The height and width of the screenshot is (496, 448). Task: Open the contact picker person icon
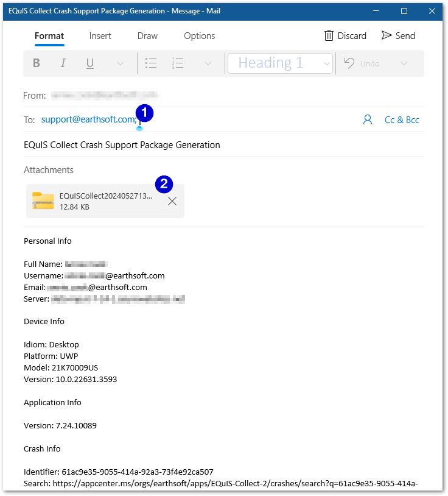(x=367, y=120)
